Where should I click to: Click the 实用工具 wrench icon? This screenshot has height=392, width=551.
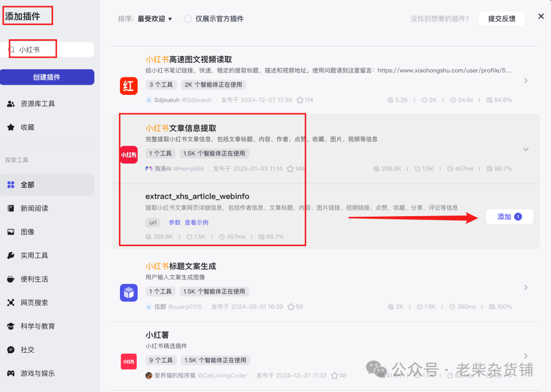pyautogui.click(x=11, y=255)
